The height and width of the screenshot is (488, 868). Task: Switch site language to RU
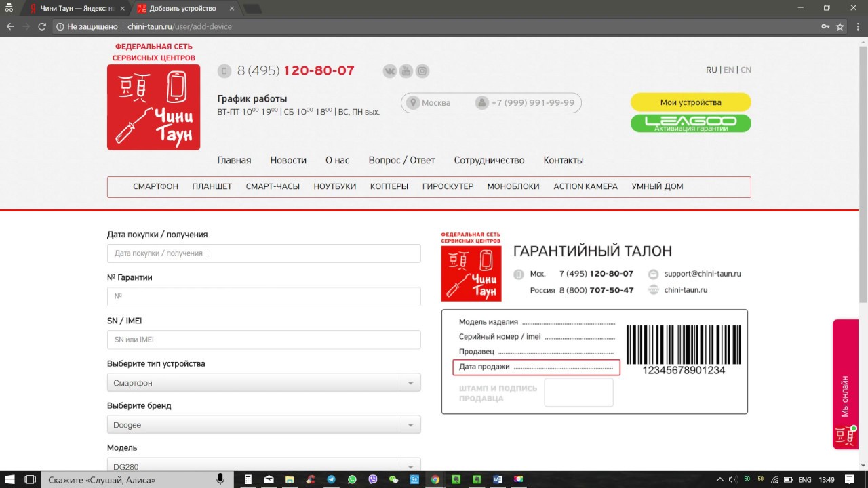click(711, 70)
